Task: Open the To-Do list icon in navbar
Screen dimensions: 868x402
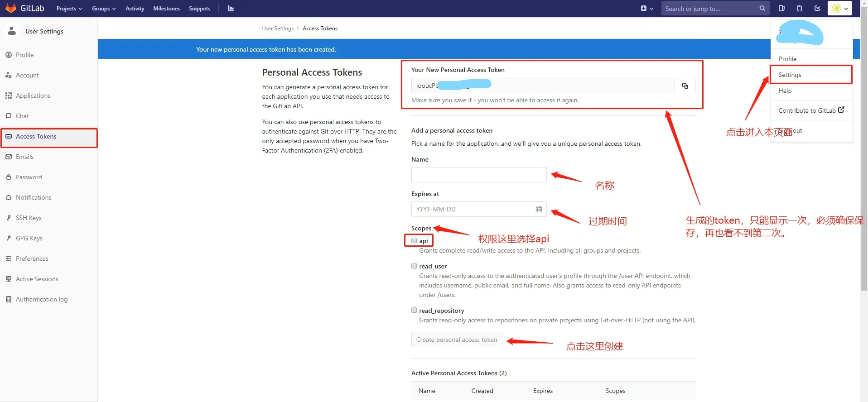Action: [817, 8]
